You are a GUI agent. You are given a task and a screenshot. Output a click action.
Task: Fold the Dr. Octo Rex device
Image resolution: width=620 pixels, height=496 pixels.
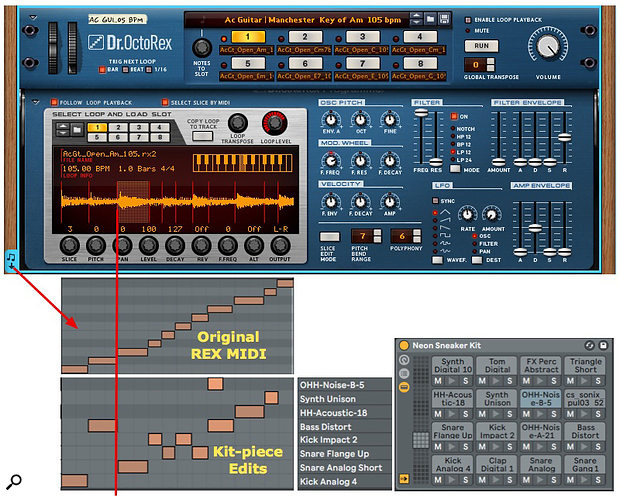click(33, 18)
